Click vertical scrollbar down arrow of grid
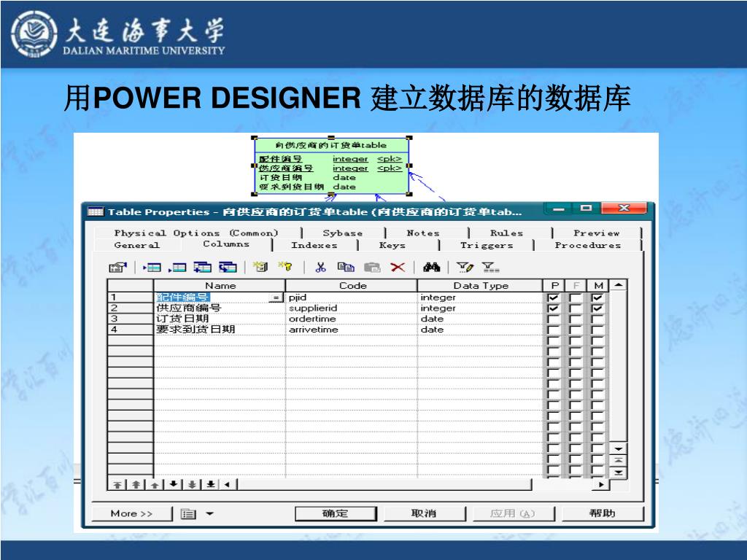 click(619, 449)
